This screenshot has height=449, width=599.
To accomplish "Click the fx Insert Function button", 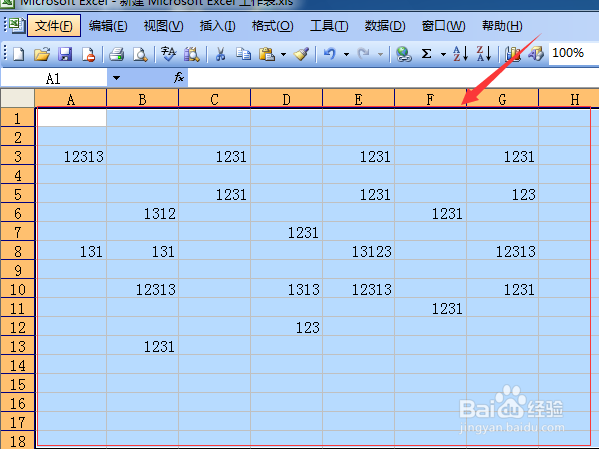I will click(178, 78).
